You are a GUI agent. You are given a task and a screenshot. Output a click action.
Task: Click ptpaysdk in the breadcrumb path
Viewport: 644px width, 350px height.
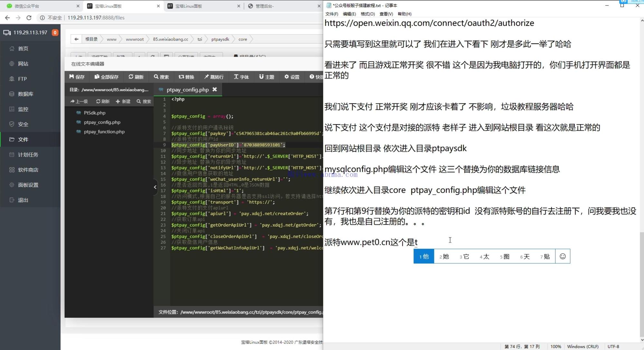(220, 39)
